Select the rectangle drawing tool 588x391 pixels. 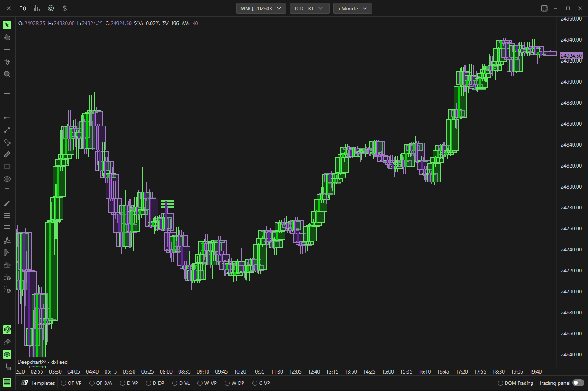[x=7, y=167]
